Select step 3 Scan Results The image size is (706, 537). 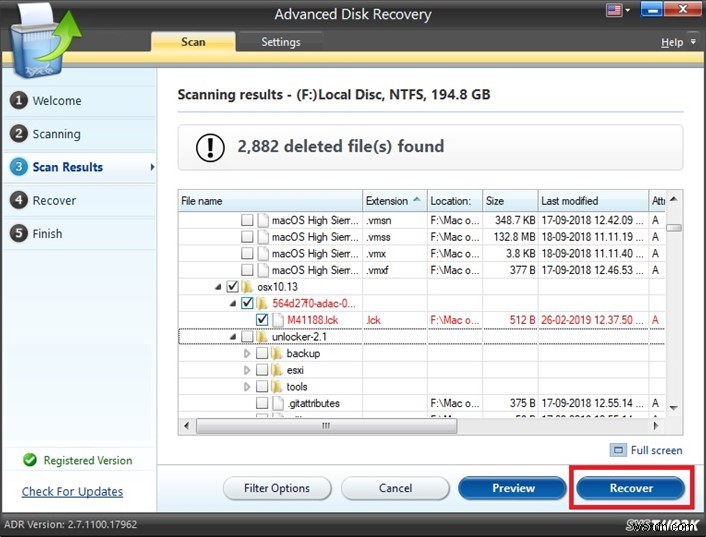pyautogui.click(x=79, y=167)
